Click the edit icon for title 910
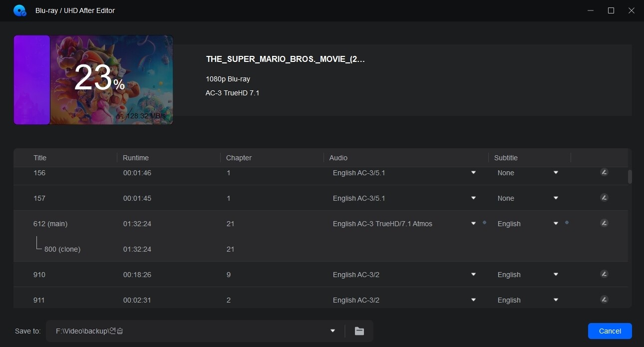Viewport: 644px width, 347px height. tap(604, 274)
